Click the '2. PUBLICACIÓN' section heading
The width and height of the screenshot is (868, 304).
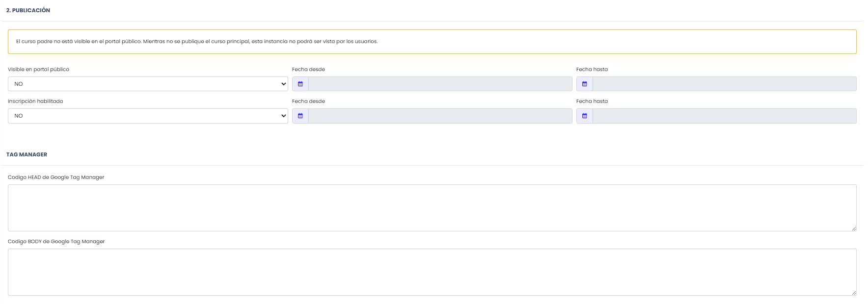pos(28,10)
